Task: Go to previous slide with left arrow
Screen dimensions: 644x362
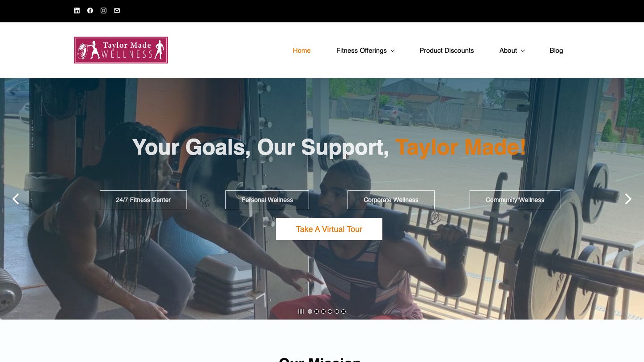Action: pos(16,199)
